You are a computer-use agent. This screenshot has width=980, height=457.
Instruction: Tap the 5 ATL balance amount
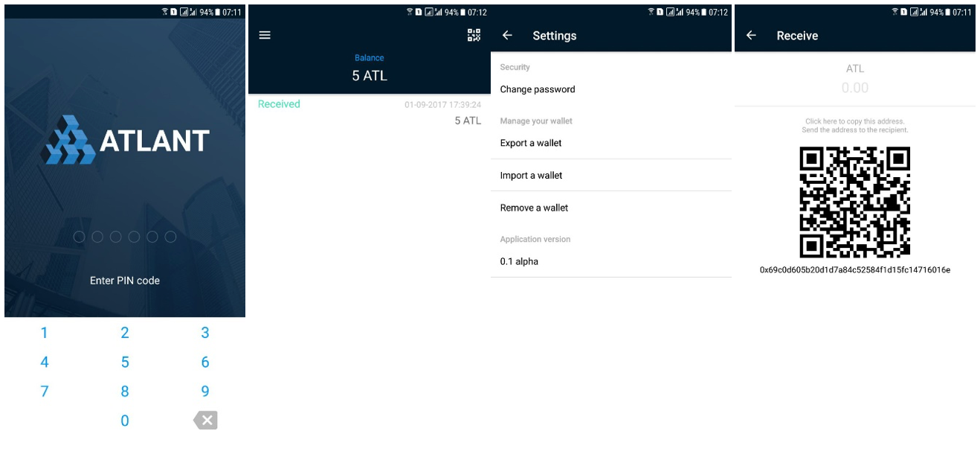pos(370,76)
